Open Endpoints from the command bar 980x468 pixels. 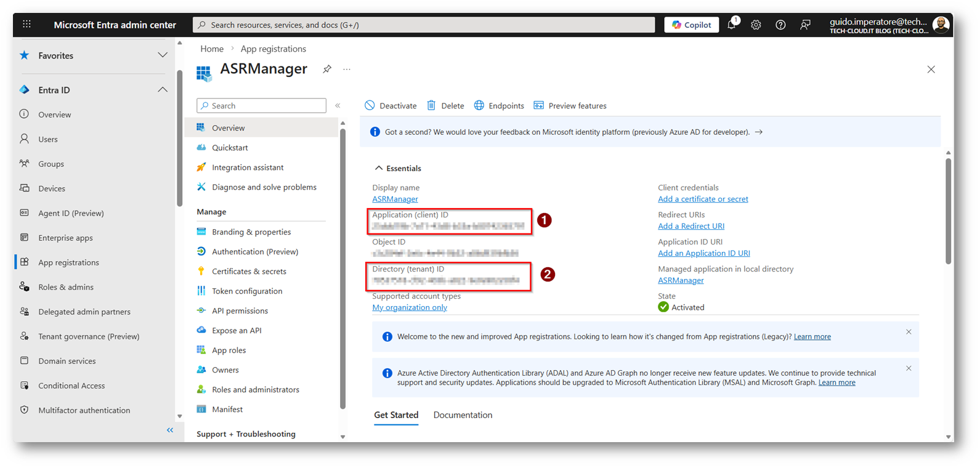499,106
